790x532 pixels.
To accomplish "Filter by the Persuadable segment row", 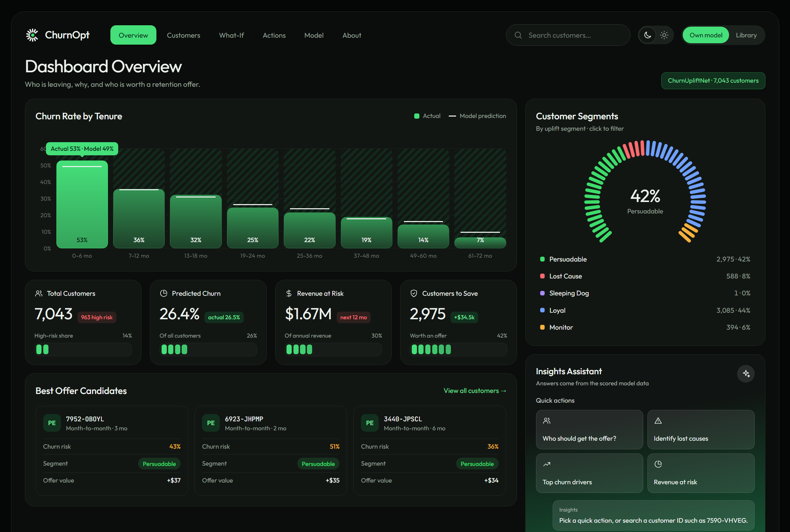I will (645, 259).
